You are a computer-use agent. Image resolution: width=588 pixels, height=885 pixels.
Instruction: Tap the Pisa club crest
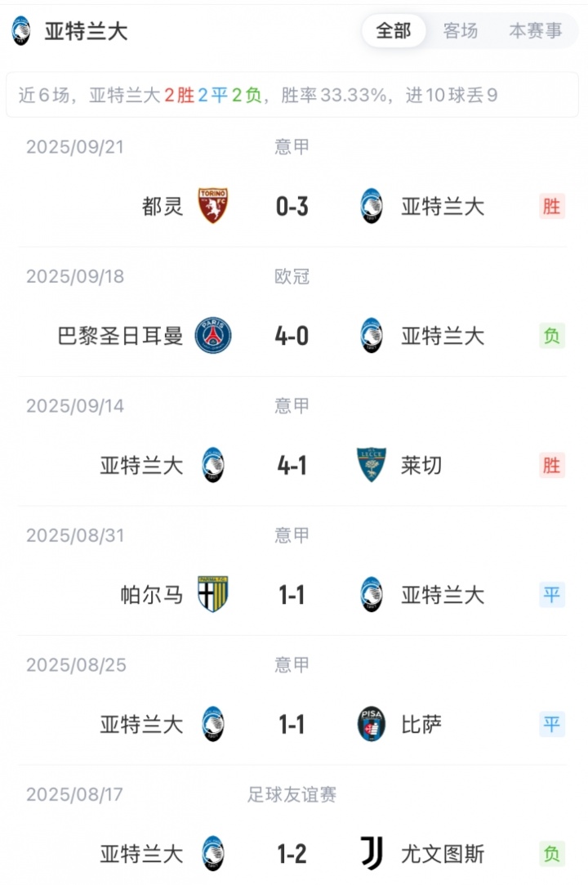pyautogui.click(x=372, y=724)
